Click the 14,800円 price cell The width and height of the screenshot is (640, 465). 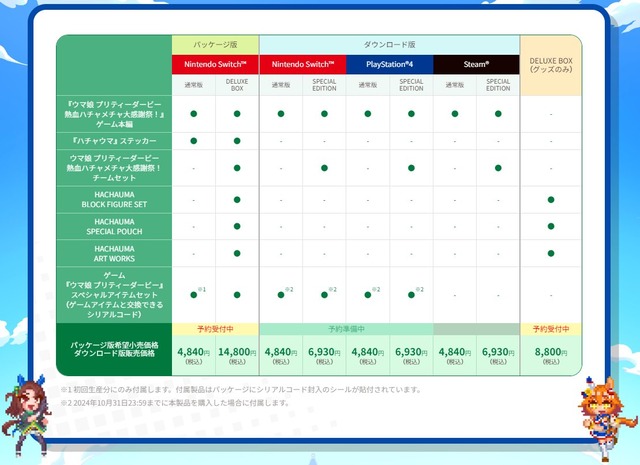[237, 355]
